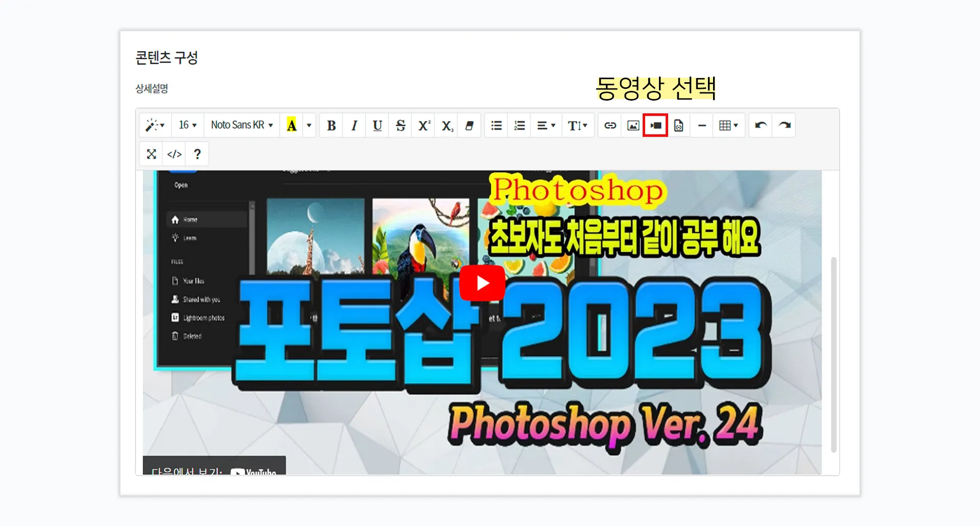Image resolution: width=980 pixels, height=526 pixels.
Task: Insert a picture
Action: pyautogui.click(x=633, y=125)
